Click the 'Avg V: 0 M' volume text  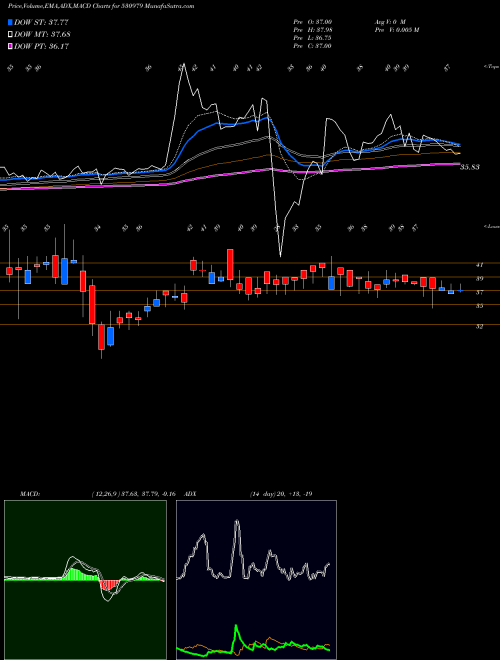click(x=389, y=21)
